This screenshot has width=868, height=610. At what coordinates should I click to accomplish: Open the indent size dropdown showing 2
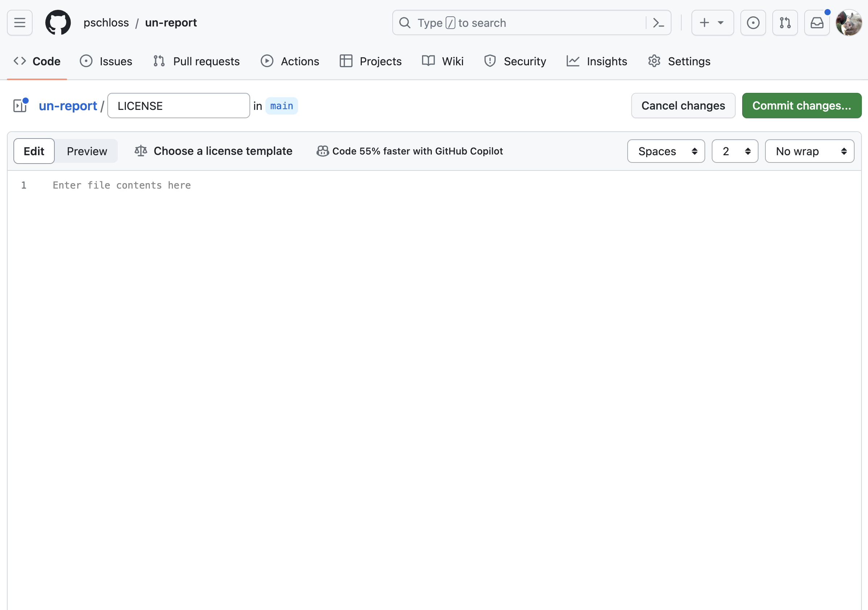(x=735, y=151)
